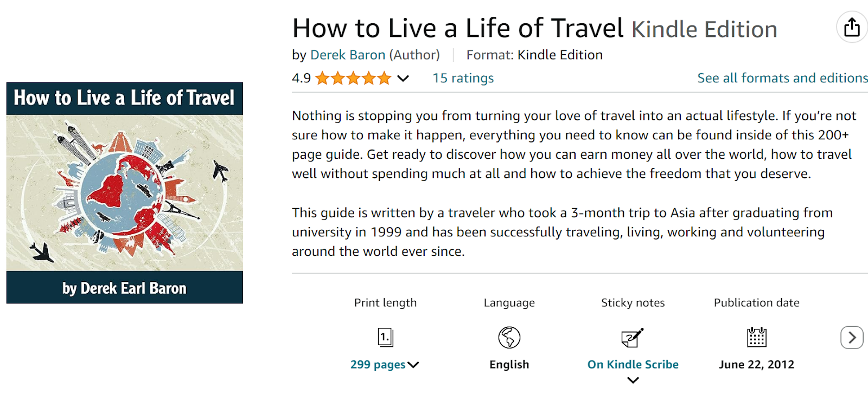Click the Print length pages icon
The height and width of the screenshot is (394, 868).
(385, 337)
